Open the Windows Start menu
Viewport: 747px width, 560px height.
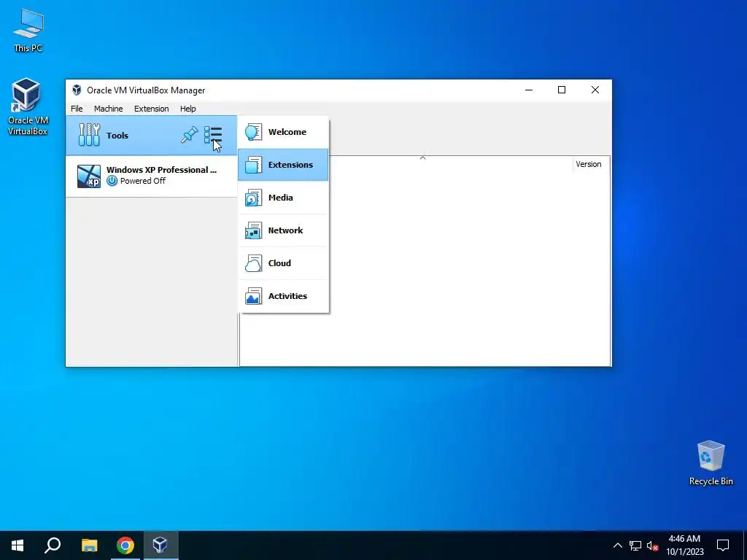pyautogui.click(x=18, y=545)
